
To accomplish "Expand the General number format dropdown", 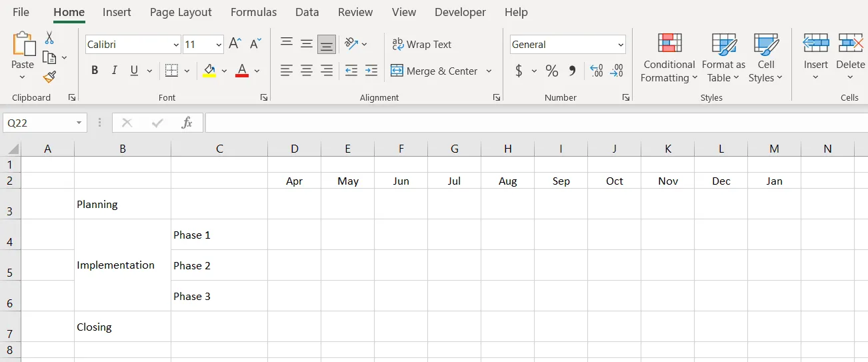I will point(621,45).
